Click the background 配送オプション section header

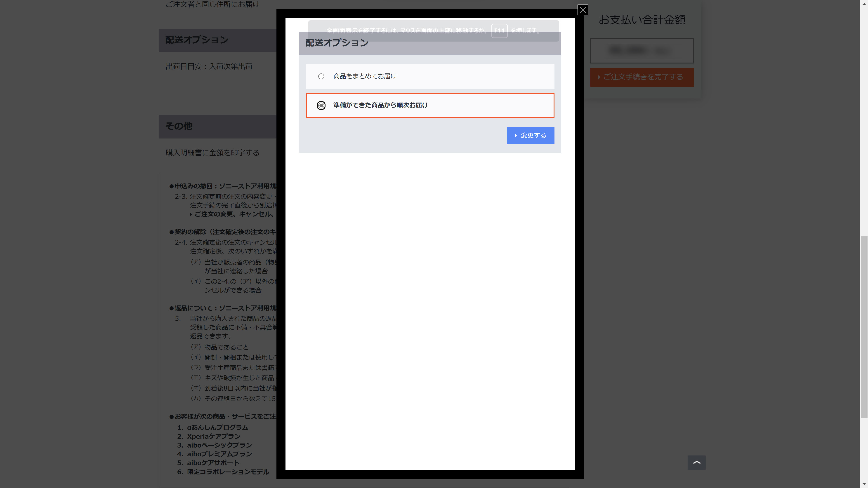tap(218, 40)
